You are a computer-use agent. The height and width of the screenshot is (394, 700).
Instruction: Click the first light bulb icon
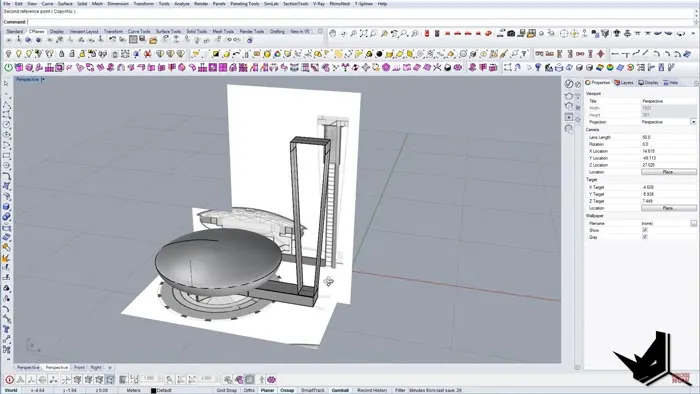[8, 54]
